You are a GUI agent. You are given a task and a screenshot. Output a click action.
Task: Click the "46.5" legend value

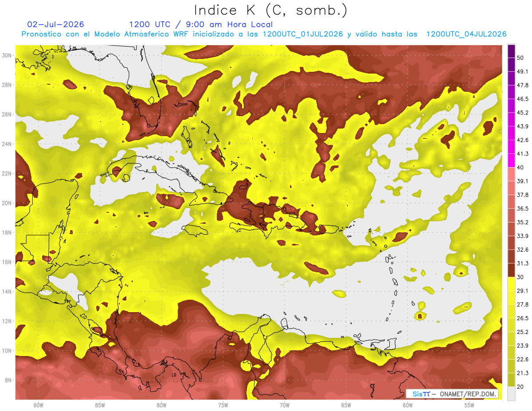tap(523, 99)
